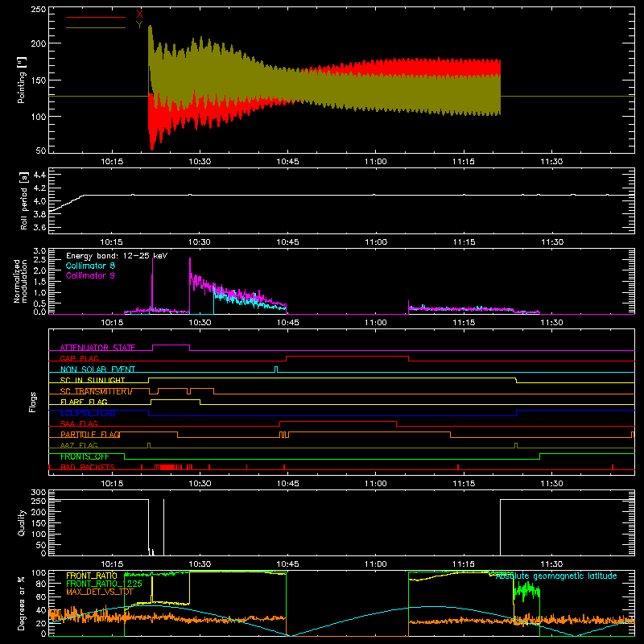Viewport: 644px width, 644px height.
Task: Click the 200 value on the Pointing axis
Action: 39,43
